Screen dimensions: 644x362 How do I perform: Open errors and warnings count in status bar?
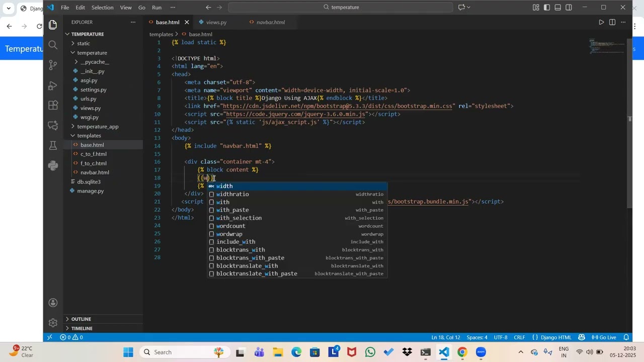tap(71, 337)
